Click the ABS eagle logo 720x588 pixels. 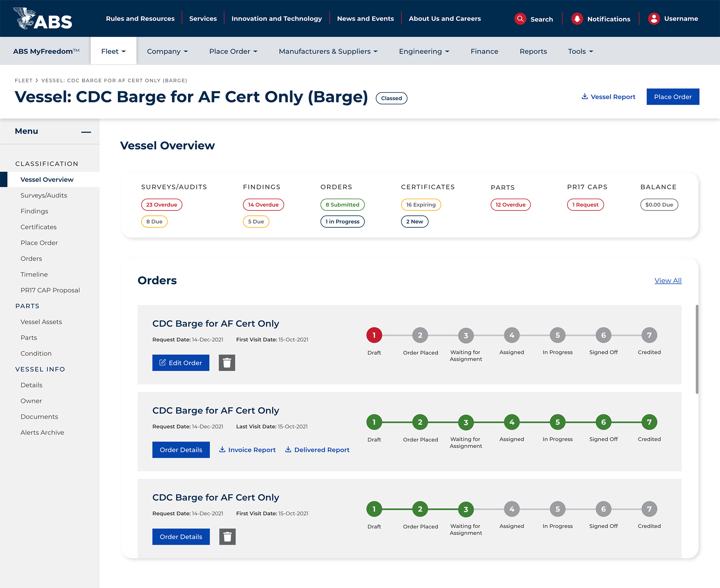(x=43, y=18)
